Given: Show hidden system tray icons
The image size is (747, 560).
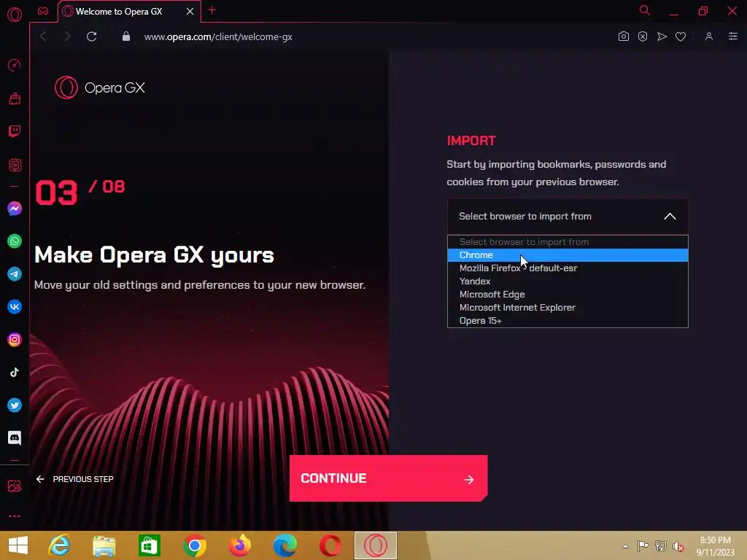Looking at the screenshot, I should 625,546.
